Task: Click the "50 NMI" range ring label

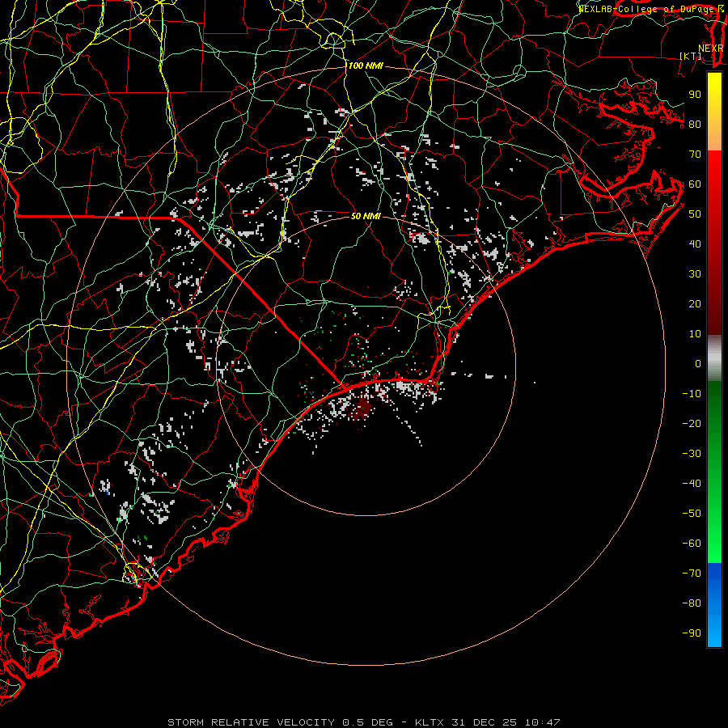Action: tap(366, 216)
